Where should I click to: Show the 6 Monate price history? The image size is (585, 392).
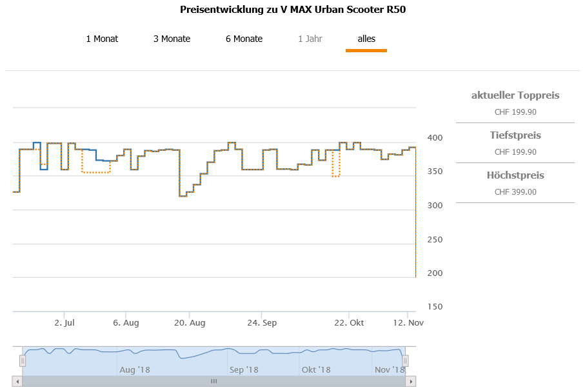coord(244,39)
